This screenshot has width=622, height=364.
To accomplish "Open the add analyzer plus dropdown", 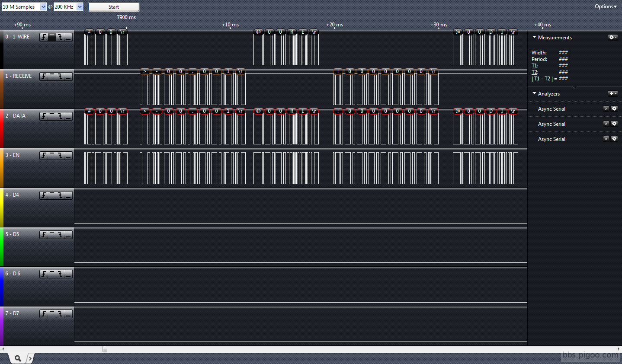I will coord(613,93).
